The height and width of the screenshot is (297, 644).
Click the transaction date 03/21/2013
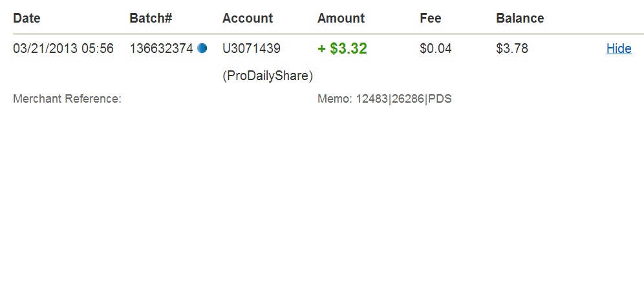coord(45,48)
